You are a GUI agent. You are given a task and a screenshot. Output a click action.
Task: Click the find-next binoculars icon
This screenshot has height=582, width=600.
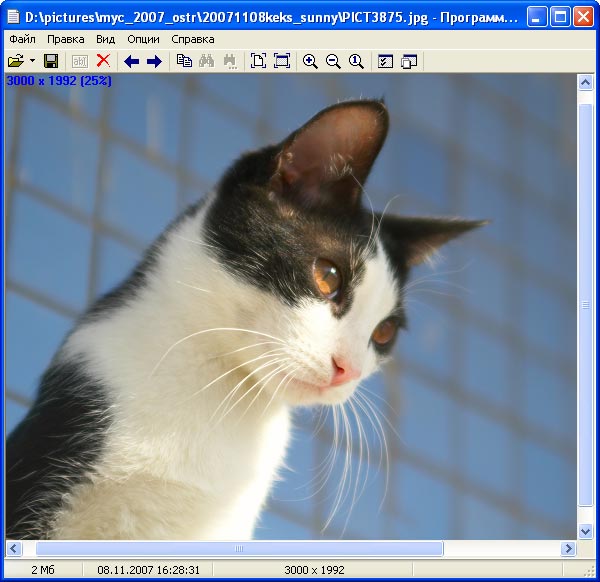tap(230, 62)
